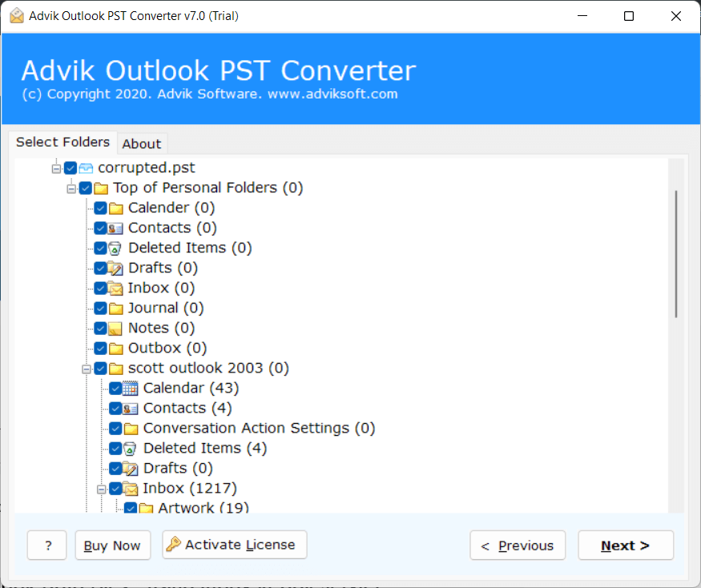Click the Activate License button
This screenshot has width=701, height=588.
(x=234, y=545)
